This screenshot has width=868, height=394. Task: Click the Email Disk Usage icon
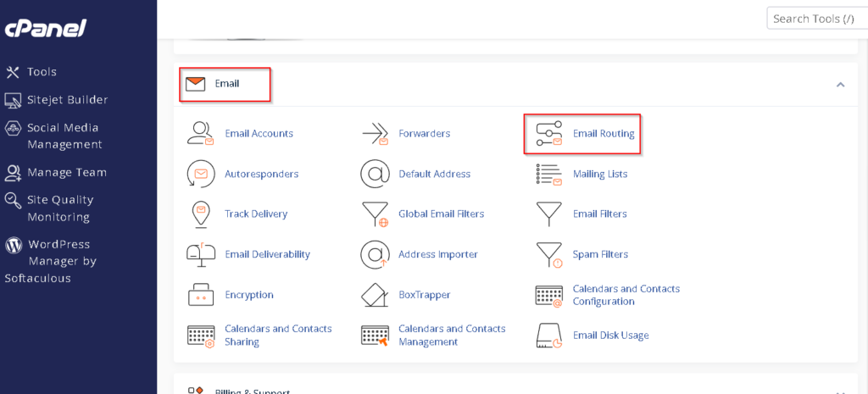point(549,336)
